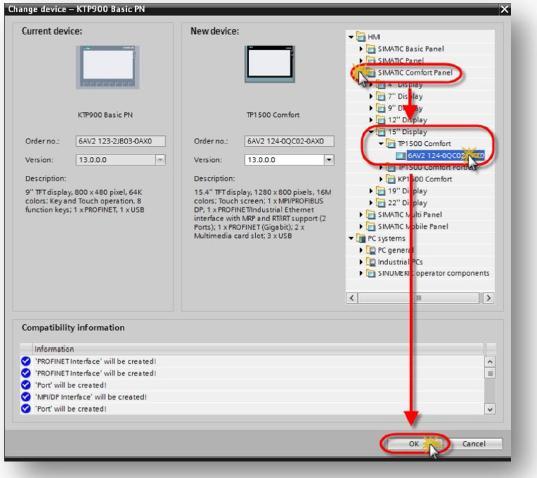Click the HMI folder icon in the tree
The width and height of the screenshot is (537, 478).
[361, 36]
